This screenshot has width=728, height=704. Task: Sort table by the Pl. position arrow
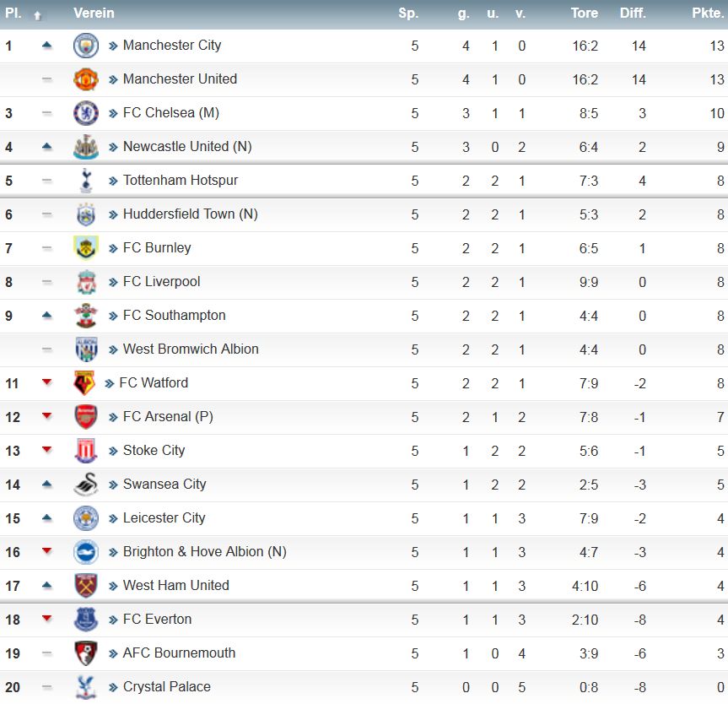38,16
